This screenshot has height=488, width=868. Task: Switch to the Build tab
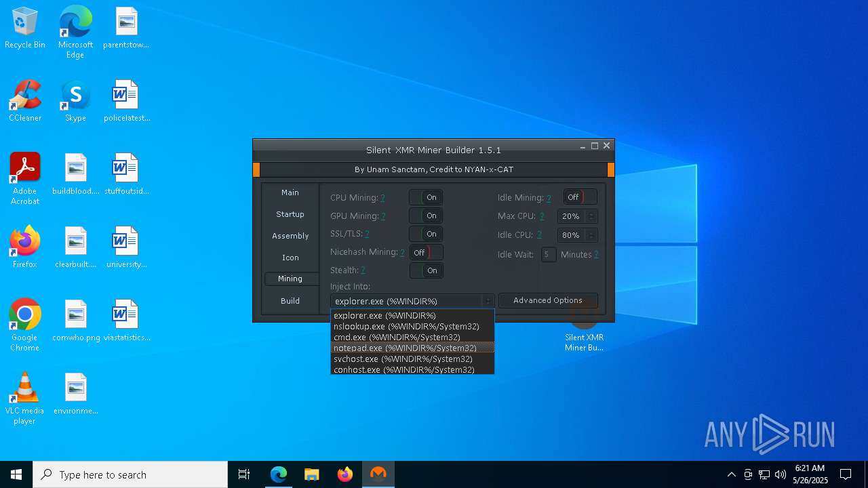[290, 301]
